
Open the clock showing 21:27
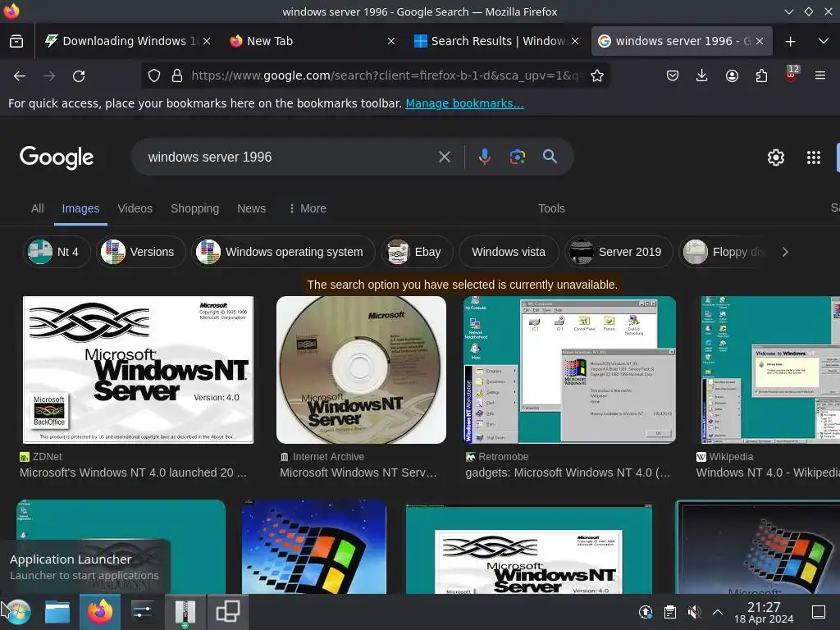pos(764,612)
